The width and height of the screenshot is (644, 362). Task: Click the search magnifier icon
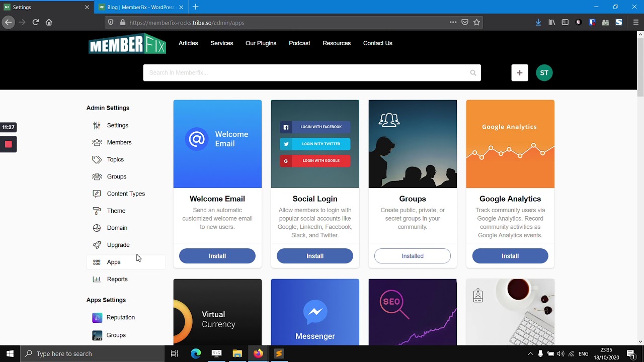click(473, 73)
